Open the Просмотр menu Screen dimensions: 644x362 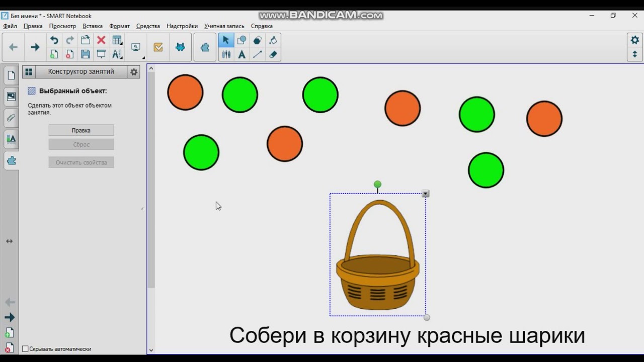pos(62,26)
